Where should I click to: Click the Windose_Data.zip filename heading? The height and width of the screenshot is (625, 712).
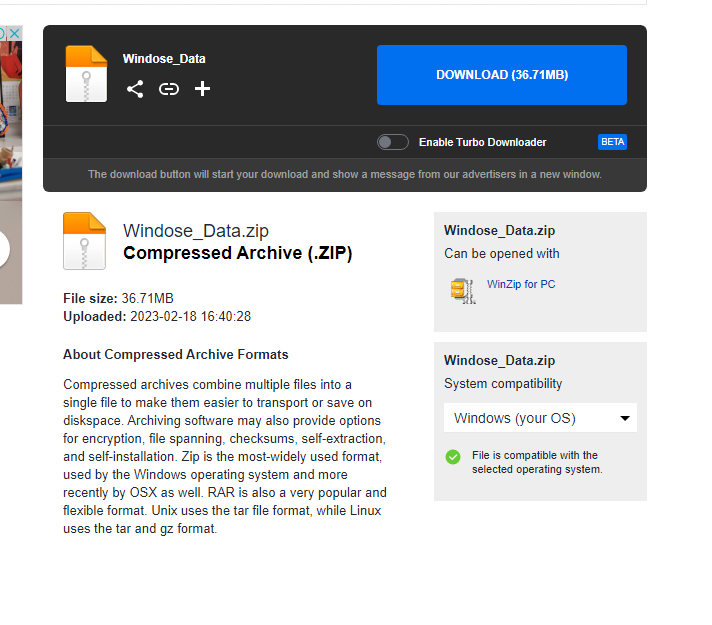[195, 231]
